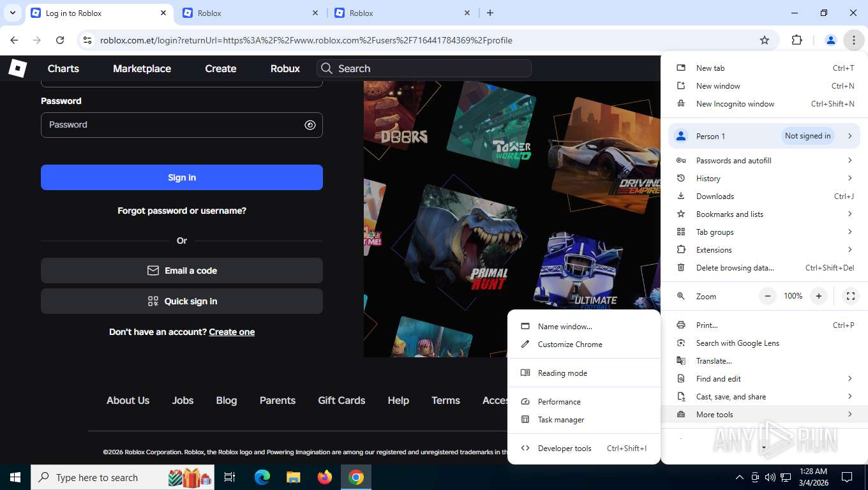The height and width of the screenshot is (490, 868).
Task: Expand the History submenu
Action: [765, 179]
